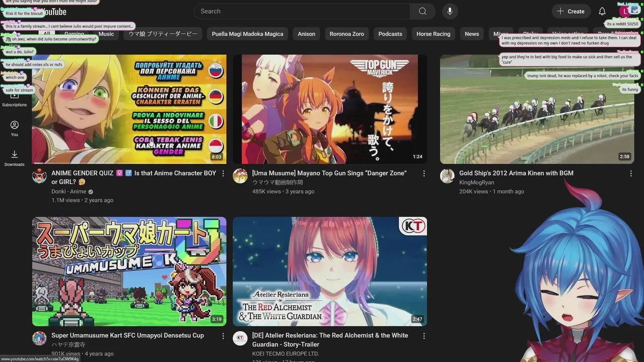
Task: Select the Roronoa Zoro filter chip
Action: coord(347,34)
